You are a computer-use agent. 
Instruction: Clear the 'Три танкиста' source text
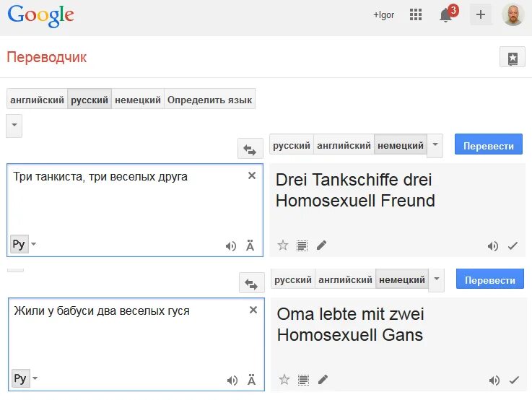[252, 175]
